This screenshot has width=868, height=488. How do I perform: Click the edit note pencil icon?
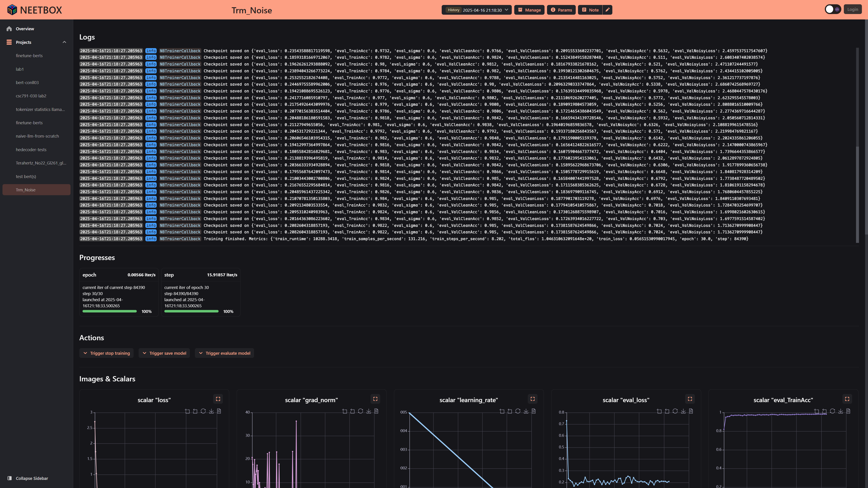(607, 10)
